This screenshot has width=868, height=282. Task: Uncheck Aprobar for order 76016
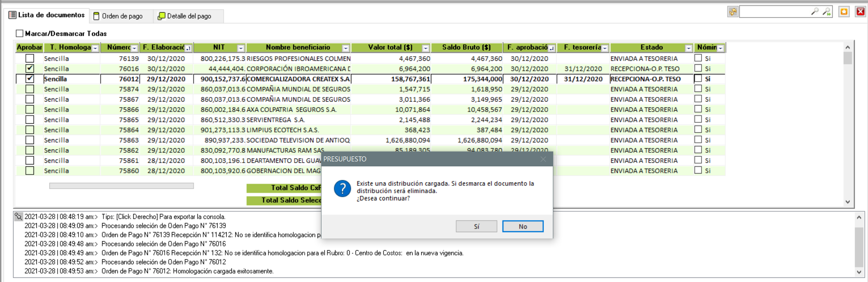click(30, 68)
